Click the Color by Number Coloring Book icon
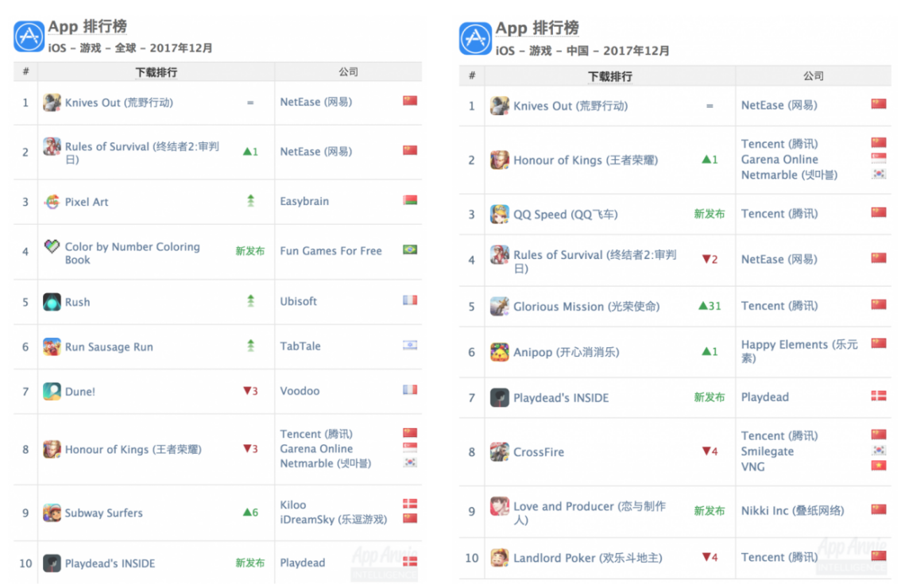 pyautogui.click(x=52, y=247)
